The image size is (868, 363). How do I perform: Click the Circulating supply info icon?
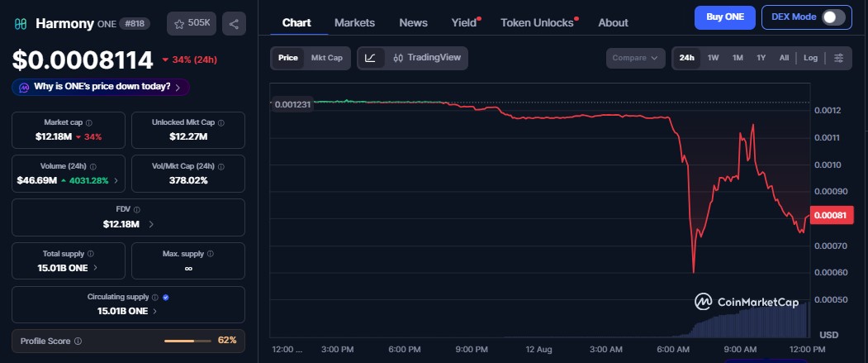click(155, 297)
